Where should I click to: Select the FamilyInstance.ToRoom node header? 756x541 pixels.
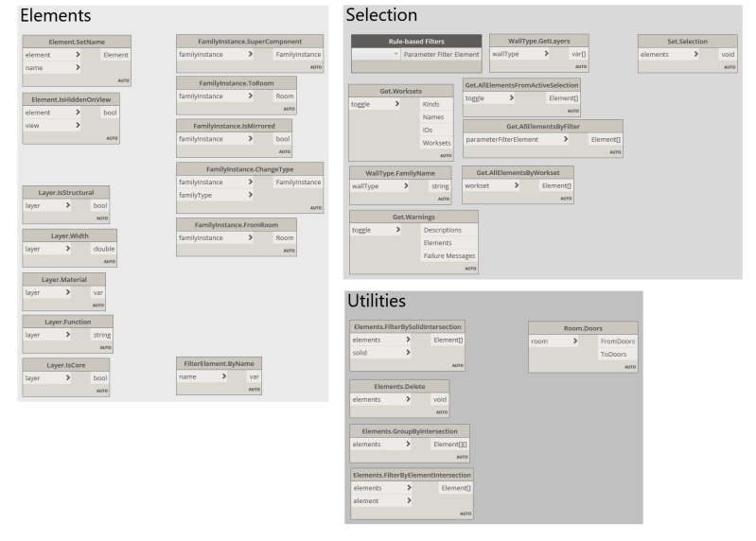pyautogui.click(x=237, y=83)
